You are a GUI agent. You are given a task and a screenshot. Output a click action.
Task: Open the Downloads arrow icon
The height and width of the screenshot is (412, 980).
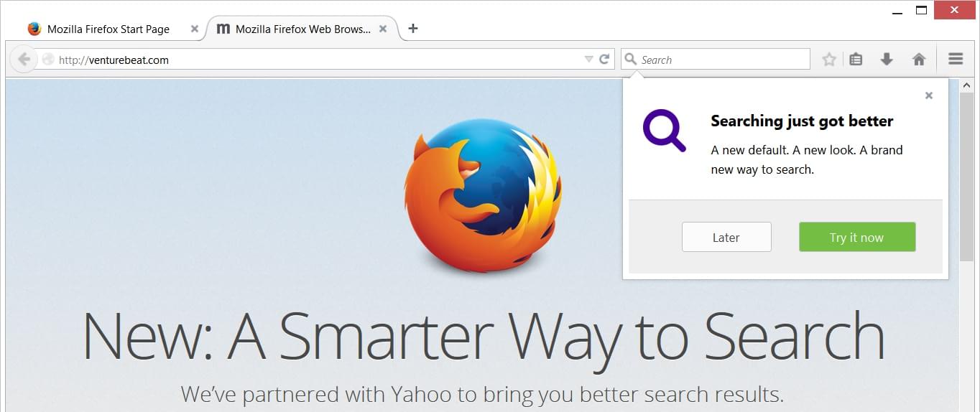[x=887, y=60]
